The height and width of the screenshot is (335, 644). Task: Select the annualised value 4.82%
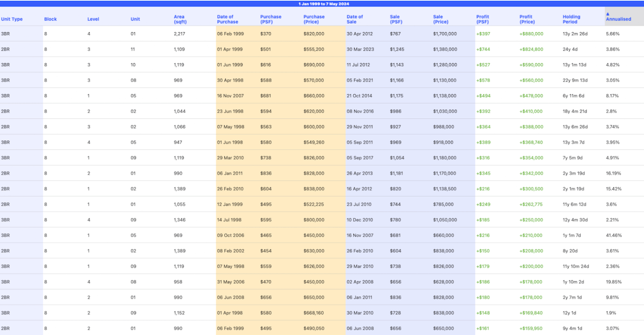(x=613, y=65)
